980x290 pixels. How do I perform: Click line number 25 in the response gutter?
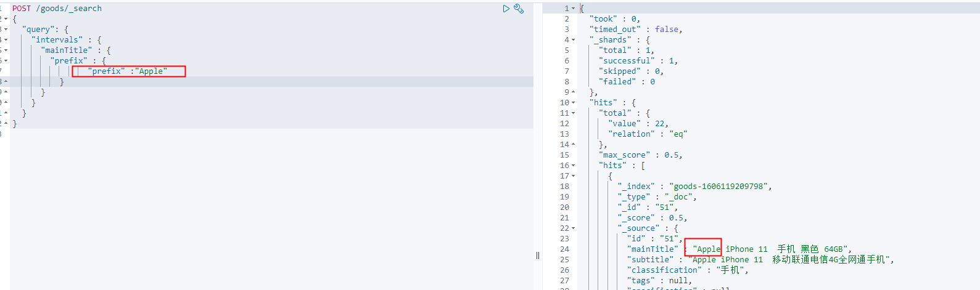(564, 260)
